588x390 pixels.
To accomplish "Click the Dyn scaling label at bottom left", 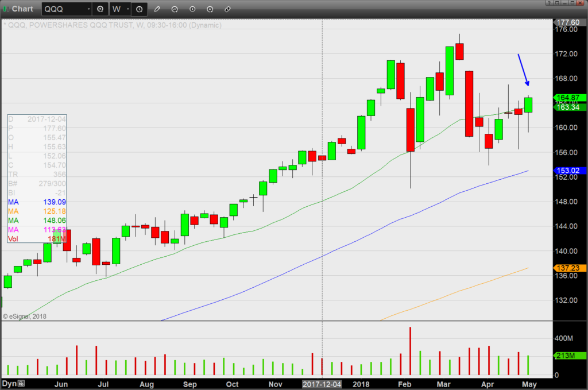I will [9, 384].
